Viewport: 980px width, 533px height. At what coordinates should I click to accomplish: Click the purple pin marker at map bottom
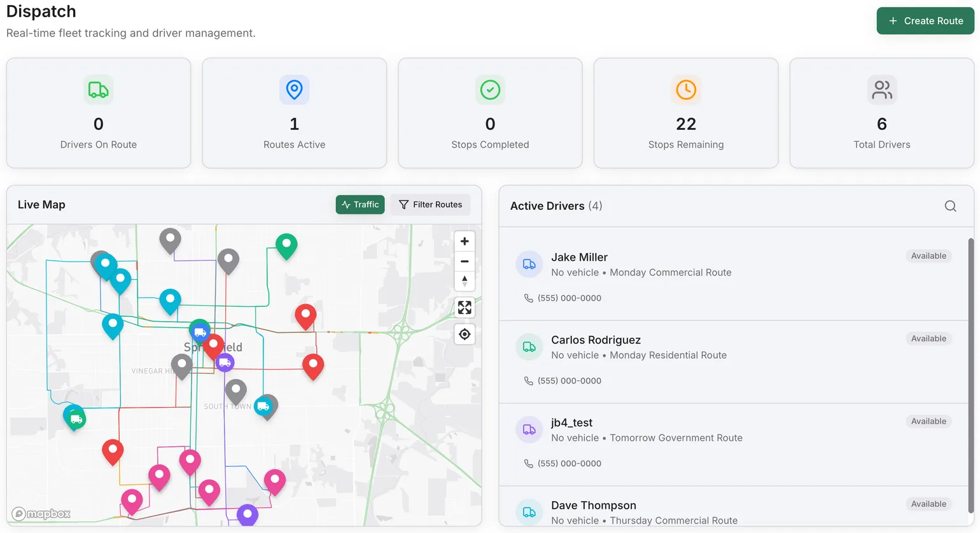click(x=248, y=514)
